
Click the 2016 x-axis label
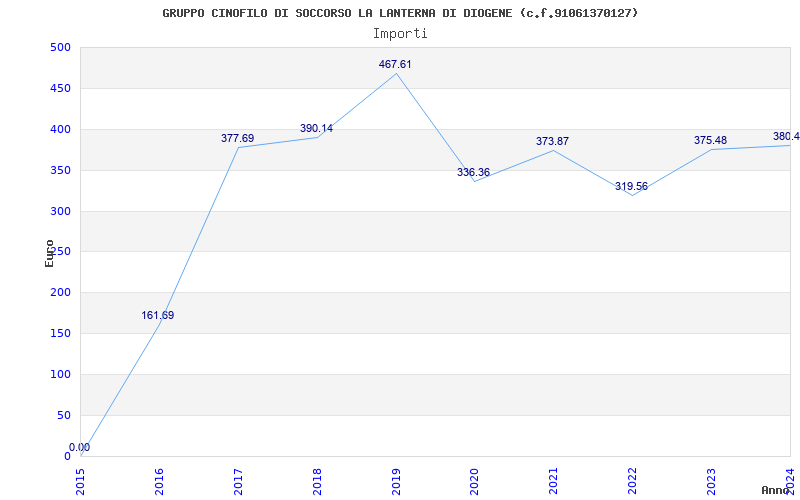pos(159,481)
